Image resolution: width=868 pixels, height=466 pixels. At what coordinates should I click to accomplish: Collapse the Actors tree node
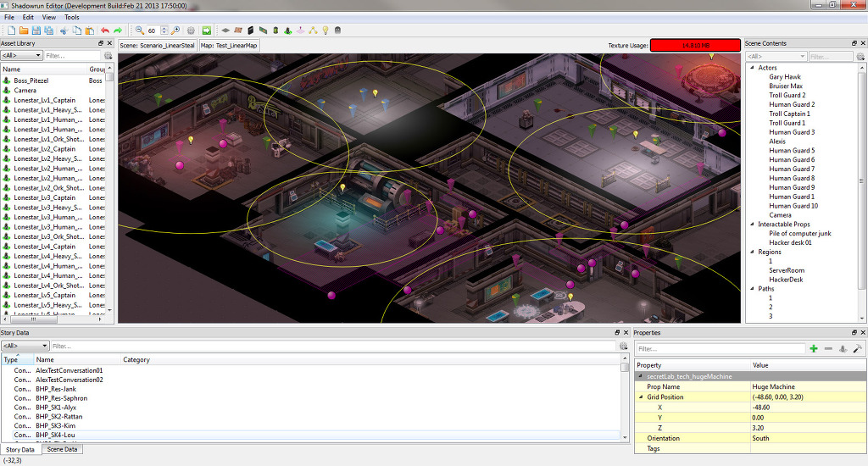point(753,68)
